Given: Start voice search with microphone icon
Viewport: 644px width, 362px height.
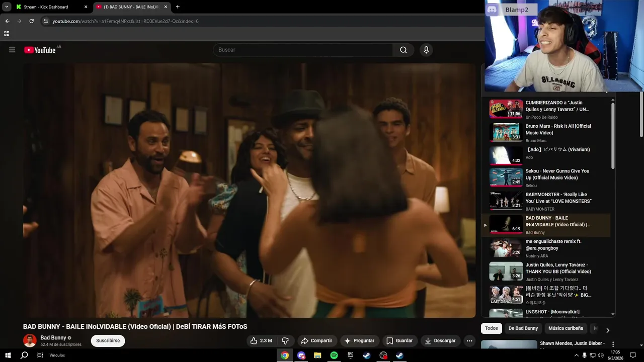Looking at the screenshot, I should [x=426, y=50].
